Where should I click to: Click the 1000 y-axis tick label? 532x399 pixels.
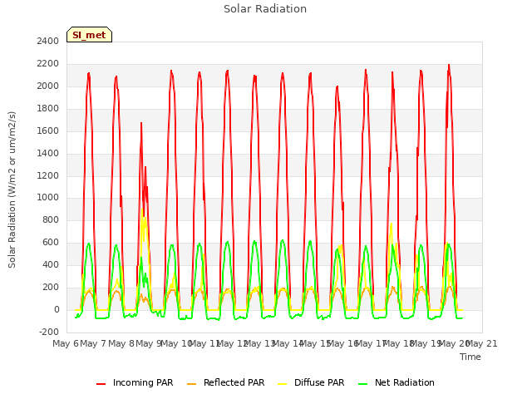48,198
